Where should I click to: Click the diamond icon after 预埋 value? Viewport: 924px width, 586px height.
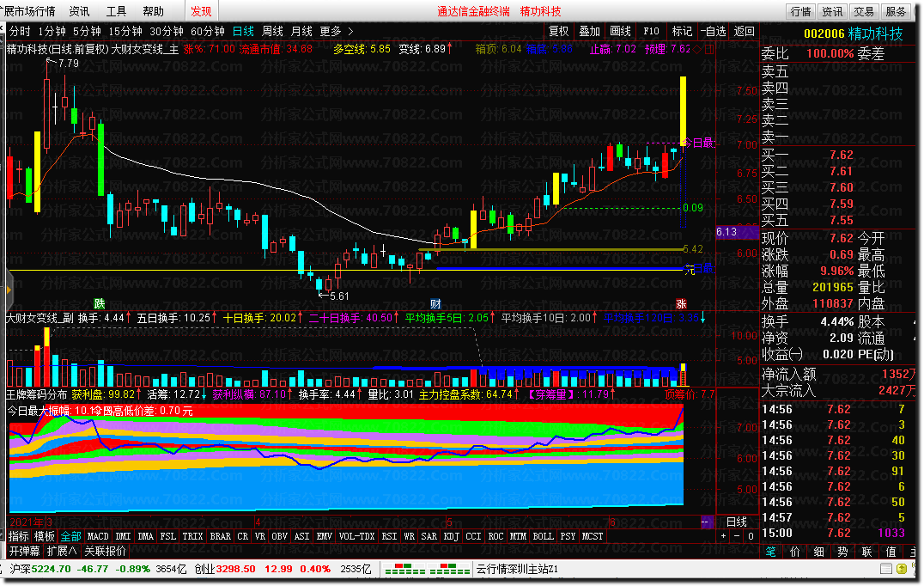point(697,49)
